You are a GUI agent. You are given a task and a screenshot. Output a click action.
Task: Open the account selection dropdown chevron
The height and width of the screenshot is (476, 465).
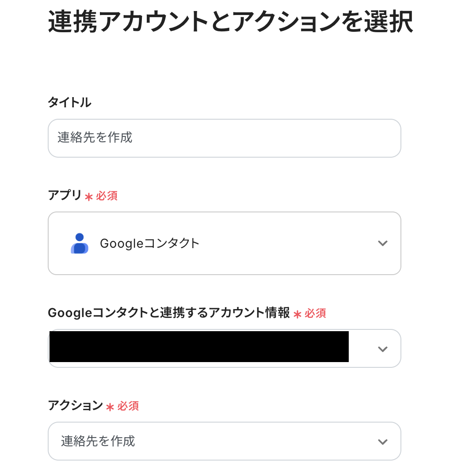[382, 349]
